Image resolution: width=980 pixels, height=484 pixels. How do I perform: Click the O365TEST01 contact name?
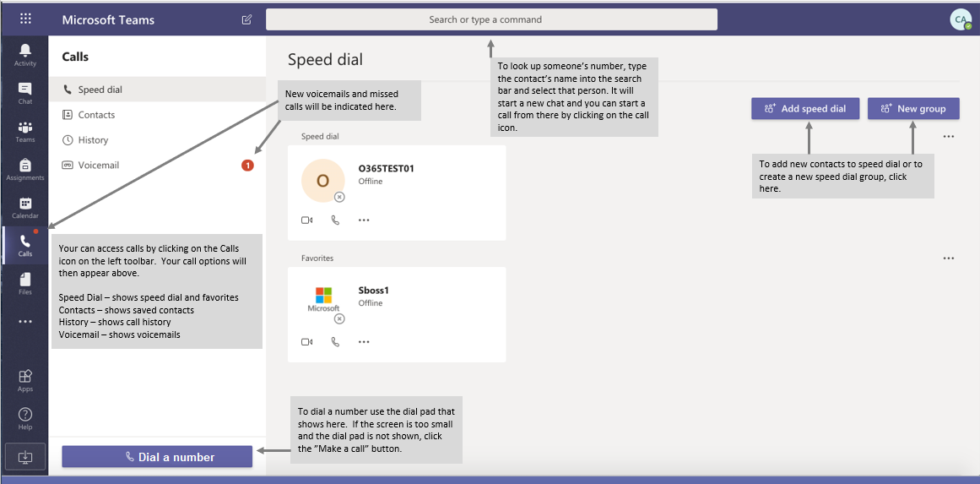point(387,169)
